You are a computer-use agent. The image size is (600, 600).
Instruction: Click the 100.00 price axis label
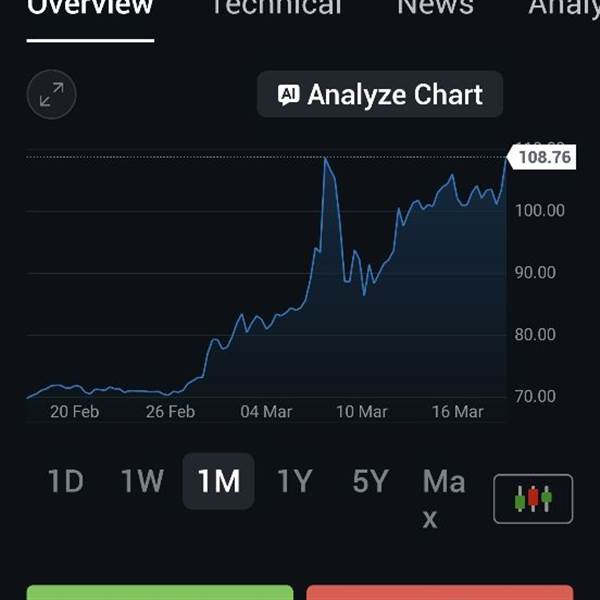tap(539, 210)
